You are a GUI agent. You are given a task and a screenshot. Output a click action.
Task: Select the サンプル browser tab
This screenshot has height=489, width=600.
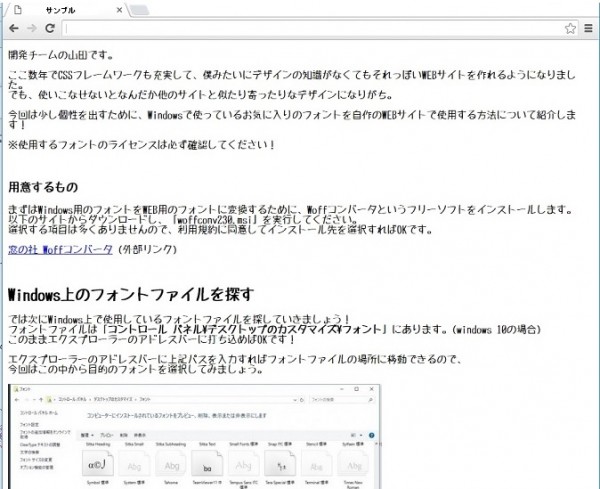[66, 10]
